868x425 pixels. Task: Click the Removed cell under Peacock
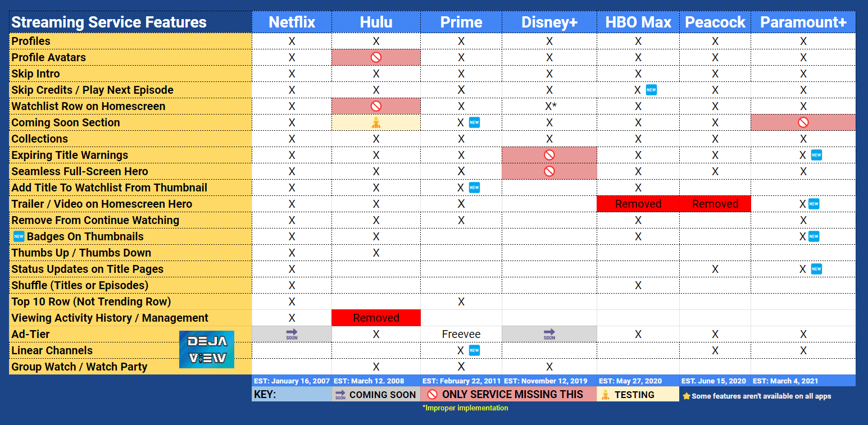point(715,204)
